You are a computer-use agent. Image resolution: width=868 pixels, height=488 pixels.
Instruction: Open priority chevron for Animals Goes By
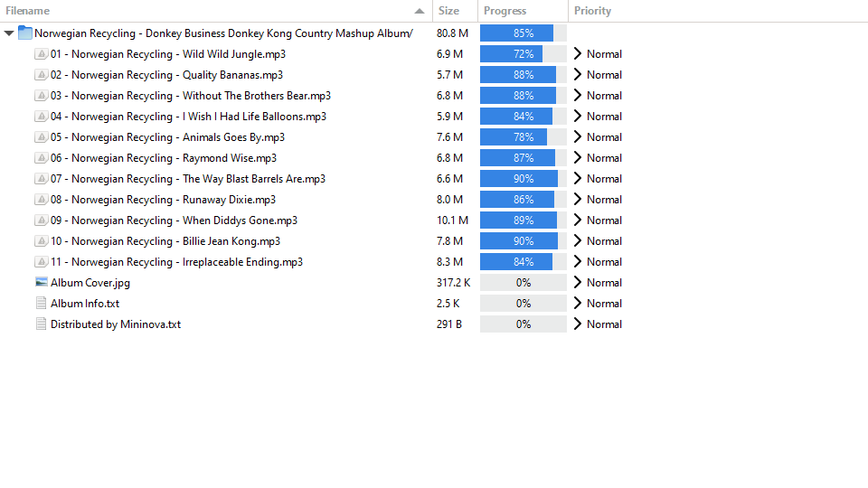pos(578,136)
